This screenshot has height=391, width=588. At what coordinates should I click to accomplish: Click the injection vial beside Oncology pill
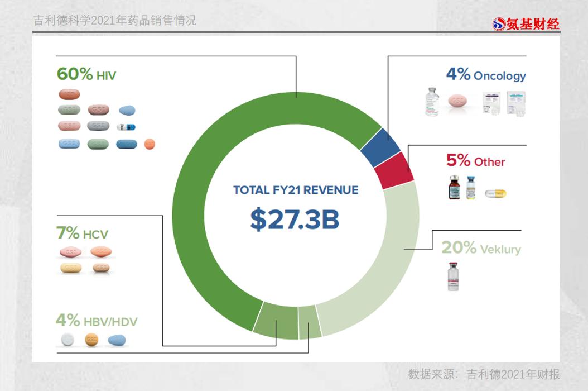click(431, 99)
